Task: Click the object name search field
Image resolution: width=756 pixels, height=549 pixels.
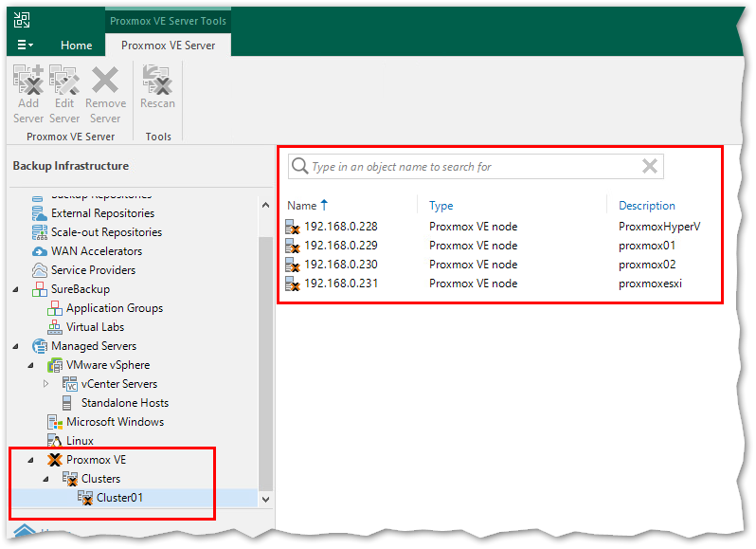Action: pos(474,167)
